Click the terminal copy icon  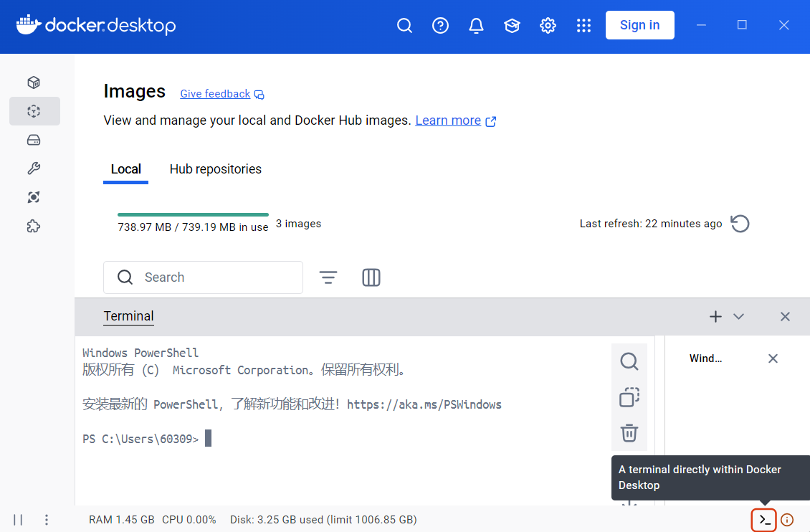[629, 397]
